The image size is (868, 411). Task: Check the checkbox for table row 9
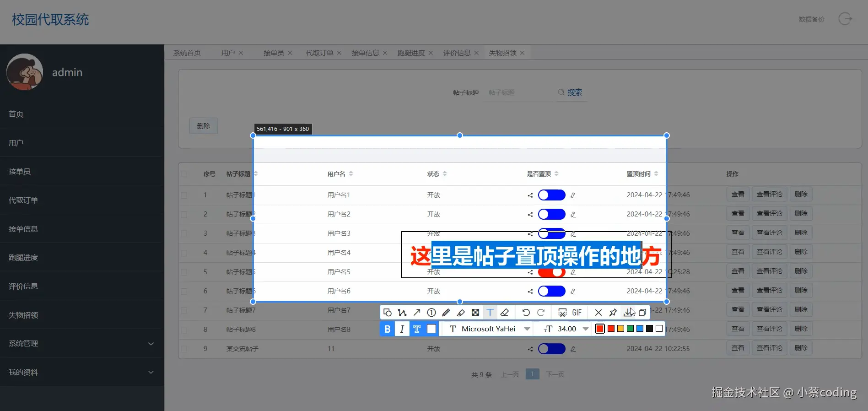(x=184, y=349)
